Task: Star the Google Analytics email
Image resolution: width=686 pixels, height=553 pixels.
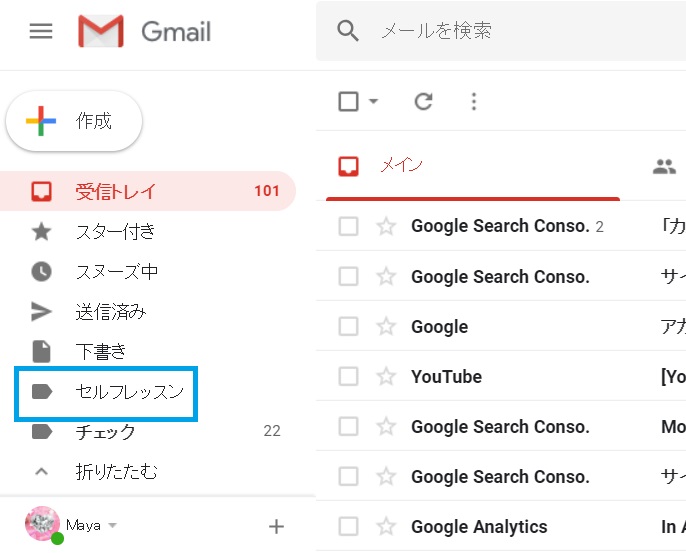Action: coord(386,527)
